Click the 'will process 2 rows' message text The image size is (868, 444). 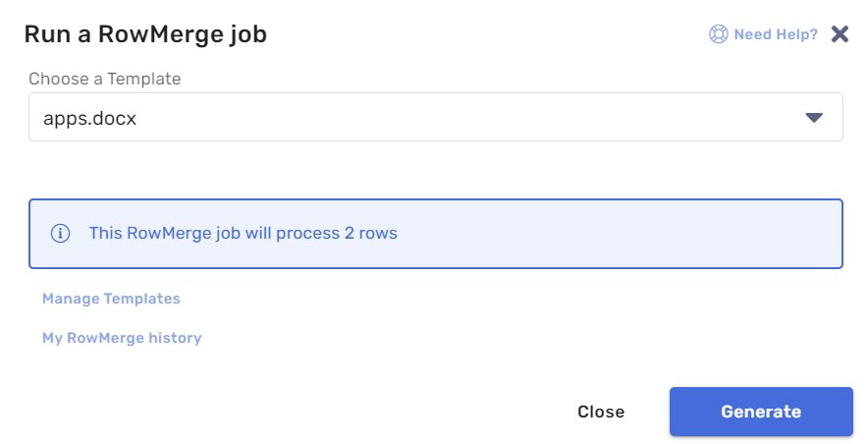(x=321, y=233)
